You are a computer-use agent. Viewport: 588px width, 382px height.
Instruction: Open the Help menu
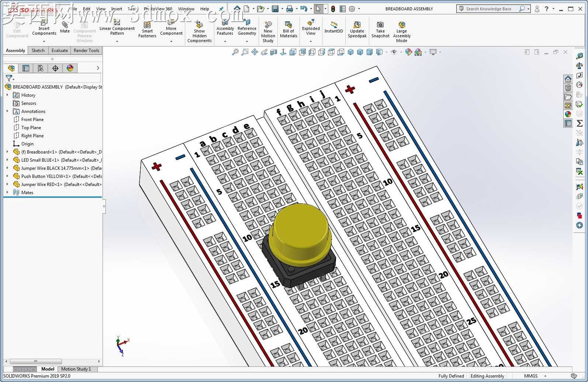coord(205,9)
